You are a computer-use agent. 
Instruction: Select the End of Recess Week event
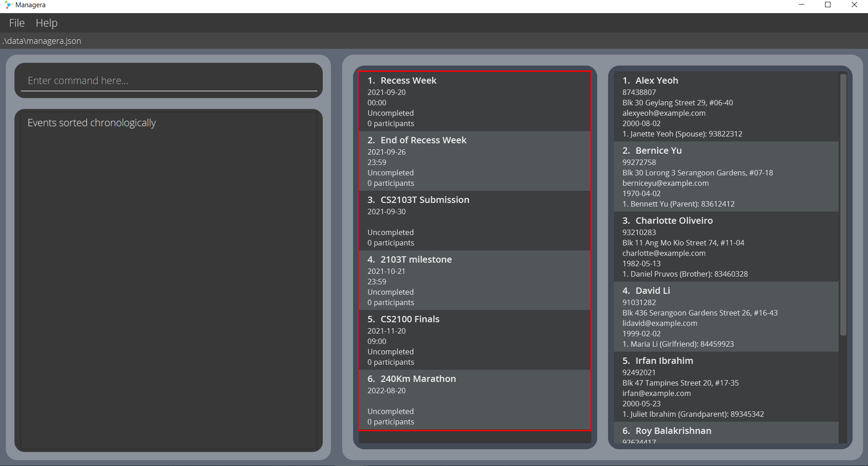point(475,161)
